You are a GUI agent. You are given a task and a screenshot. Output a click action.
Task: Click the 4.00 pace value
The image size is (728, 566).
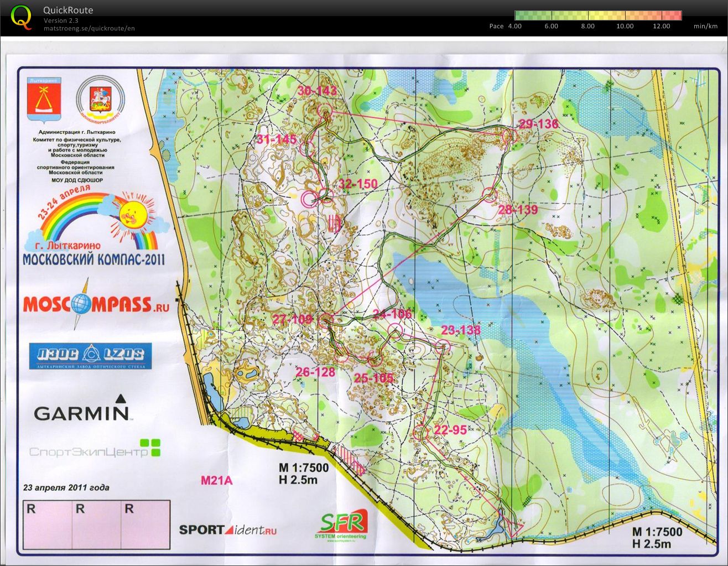point(514,26)
